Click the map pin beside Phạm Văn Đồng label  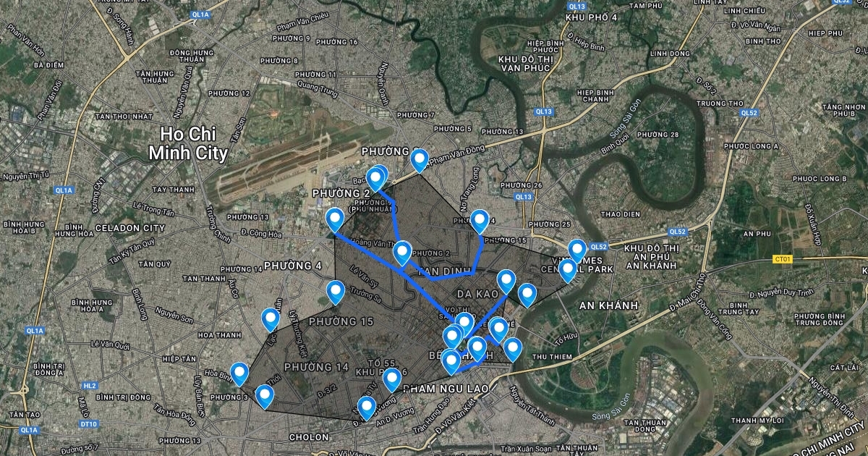click(x=420, y=160)
